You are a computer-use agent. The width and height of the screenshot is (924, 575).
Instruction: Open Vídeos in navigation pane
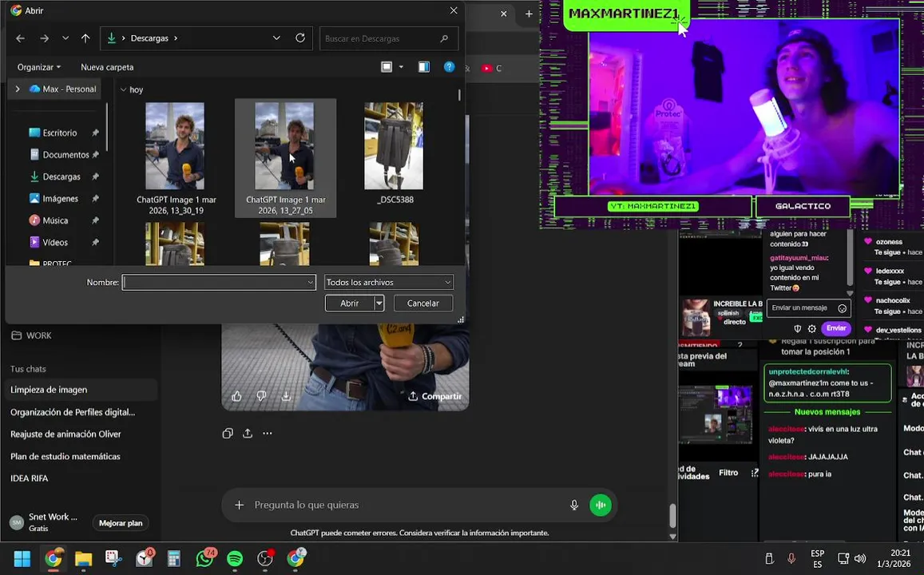click(55, 242)
